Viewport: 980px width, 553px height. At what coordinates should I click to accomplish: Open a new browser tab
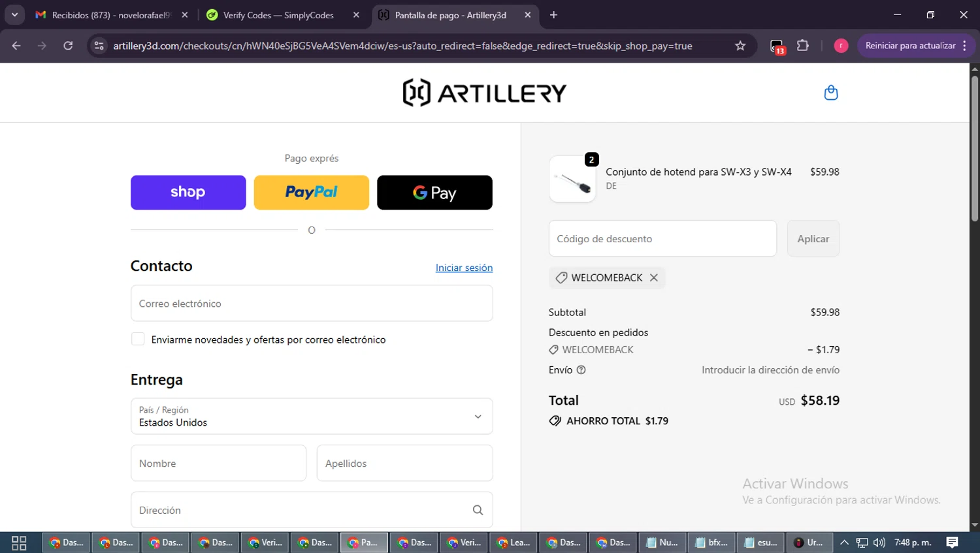pyautogui.click(x=553, y=15)
